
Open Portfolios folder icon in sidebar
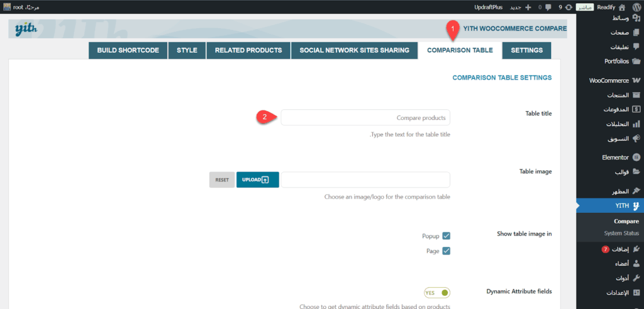(636, 61)
